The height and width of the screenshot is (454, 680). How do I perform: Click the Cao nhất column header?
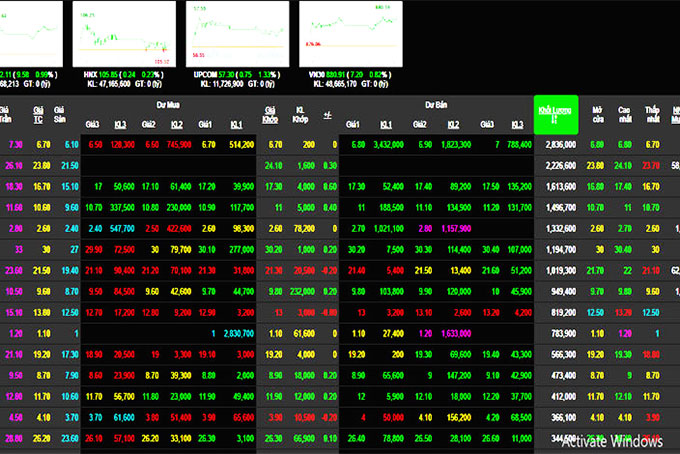click(x=624, y=113)
